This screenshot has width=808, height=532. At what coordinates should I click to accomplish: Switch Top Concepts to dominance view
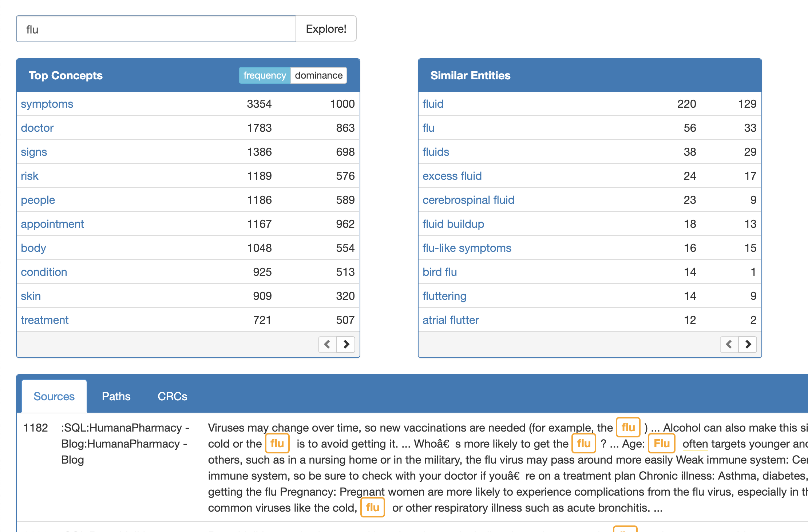click(318, 75)
